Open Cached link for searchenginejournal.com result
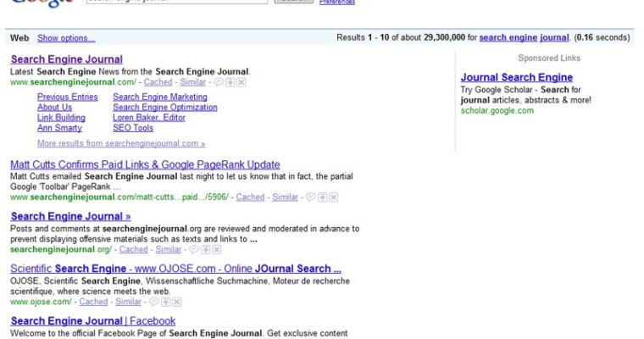The width and height of the screenshot is (644, 339). click(158, 82)
